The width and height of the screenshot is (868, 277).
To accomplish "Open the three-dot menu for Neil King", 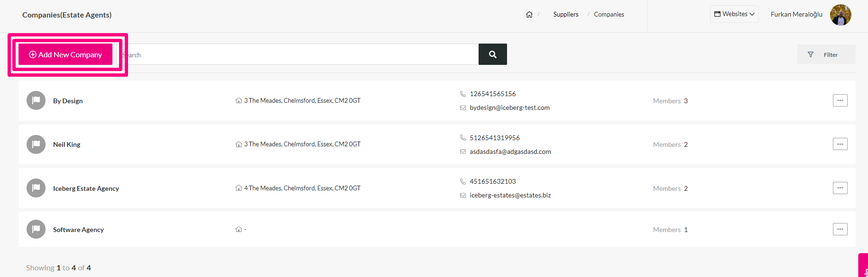I will [840, 144].
